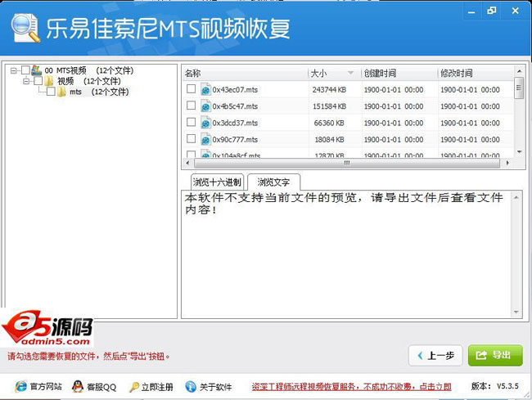Tick the checkbox for 0x3dcd37.mts
Image resolution: width=532 pixels, height=400 pixels.
(x=191, y=122)
